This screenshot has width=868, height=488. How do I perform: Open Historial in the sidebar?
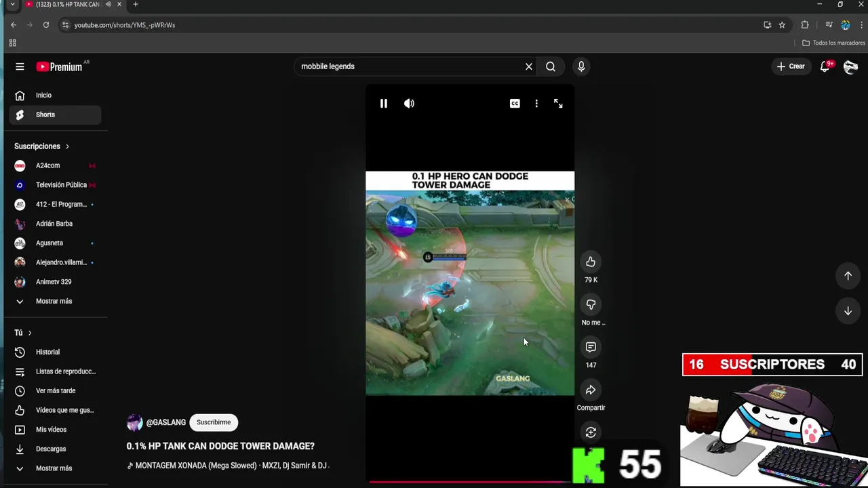click(x=55, y=352)
